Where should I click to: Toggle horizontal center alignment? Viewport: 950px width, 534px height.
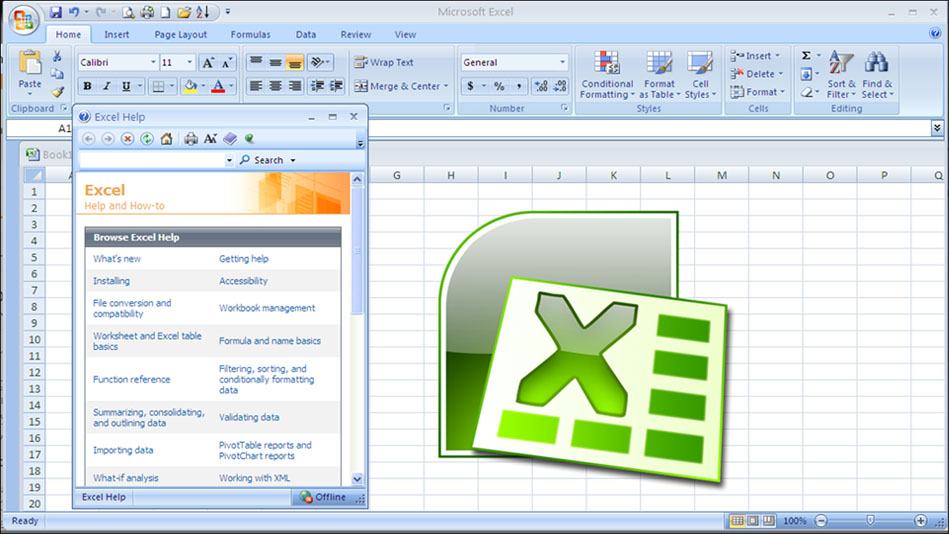click(x=275, y=86)
